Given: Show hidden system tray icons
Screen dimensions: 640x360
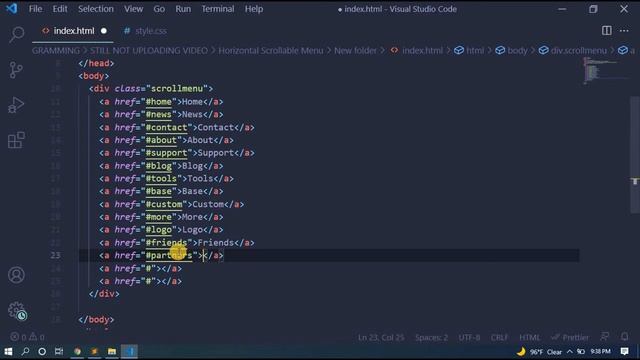Looking at the screenshot, I should point(569,351).
